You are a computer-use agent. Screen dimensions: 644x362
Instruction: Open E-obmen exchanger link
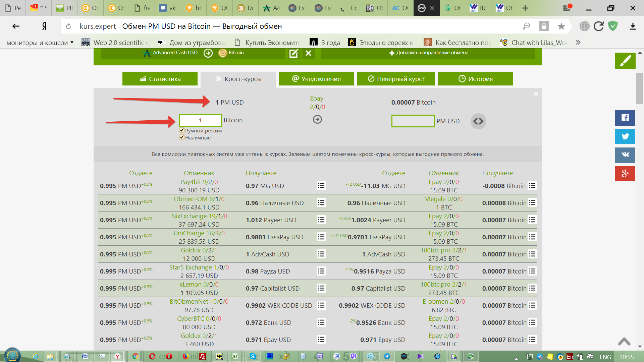[435, 301]
